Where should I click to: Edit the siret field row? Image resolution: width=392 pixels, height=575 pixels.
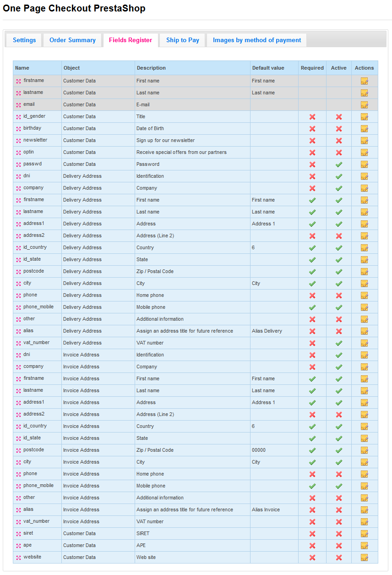click(x=365, y=534)
